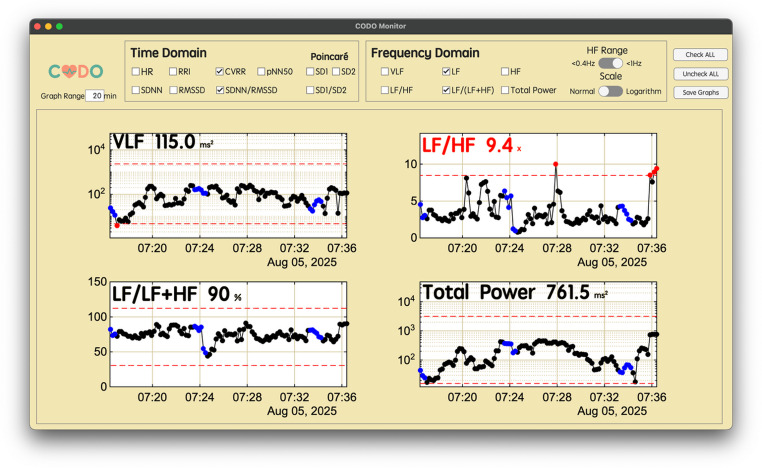This screenshot has width=762, height=468.
Task: Click the red LF/HF 9.4 readout
Action: (x=471, y=145)
